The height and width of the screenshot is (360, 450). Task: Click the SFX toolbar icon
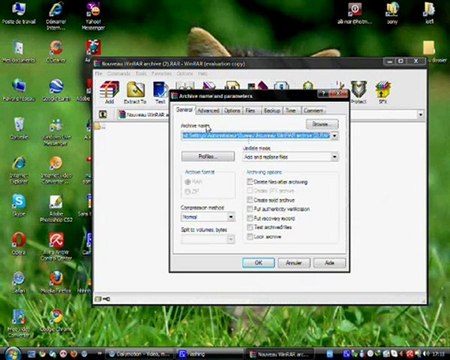(x=383, y=92)
